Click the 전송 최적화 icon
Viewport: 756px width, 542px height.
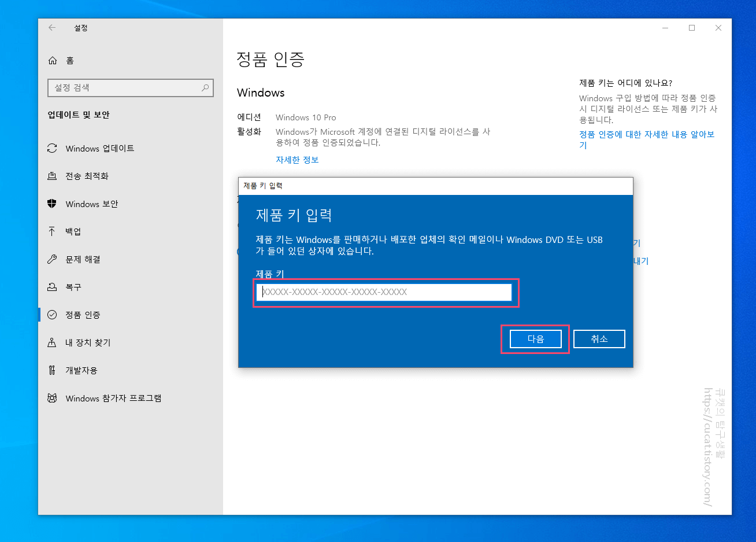click(x=52, y=176)
